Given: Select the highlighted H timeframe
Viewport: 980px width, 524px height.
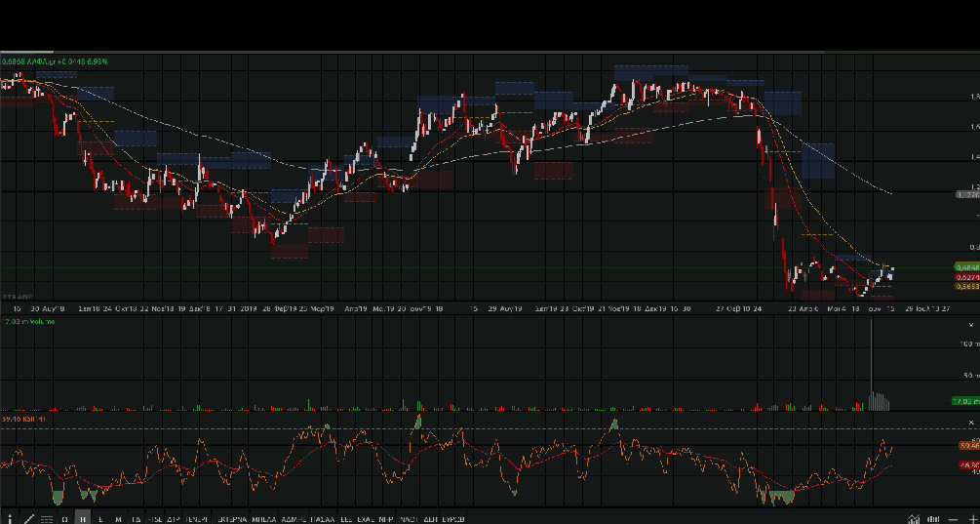Looking at the screenshot, I should click(x=83, y=518).
